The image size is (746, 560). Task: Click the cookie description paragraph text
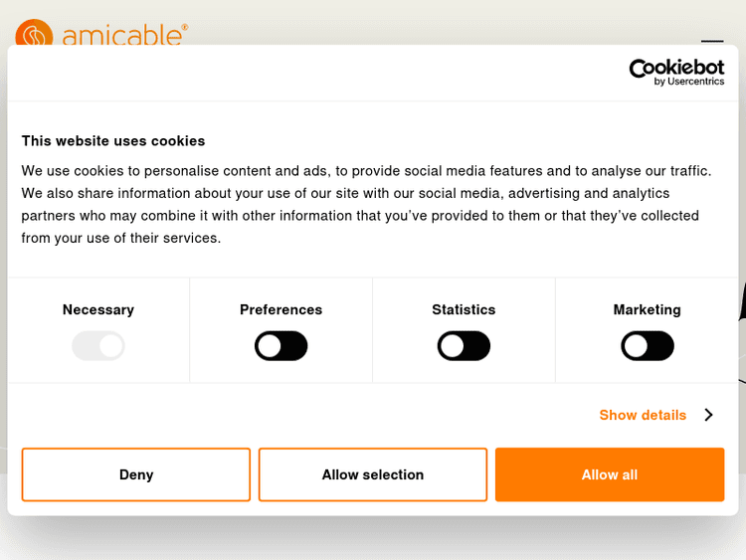pyautogui.click(x=367, y=204)
